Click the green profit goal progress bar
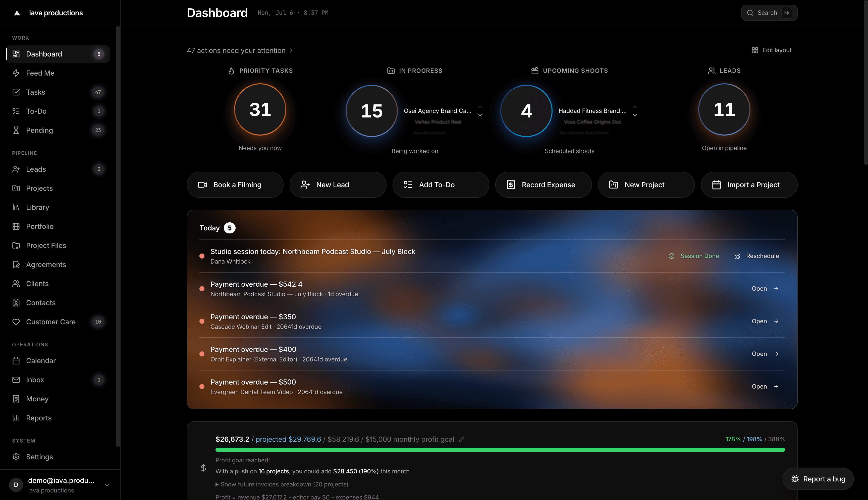Image resolution: width=868 pixels, height=500 pixels. 500,450
